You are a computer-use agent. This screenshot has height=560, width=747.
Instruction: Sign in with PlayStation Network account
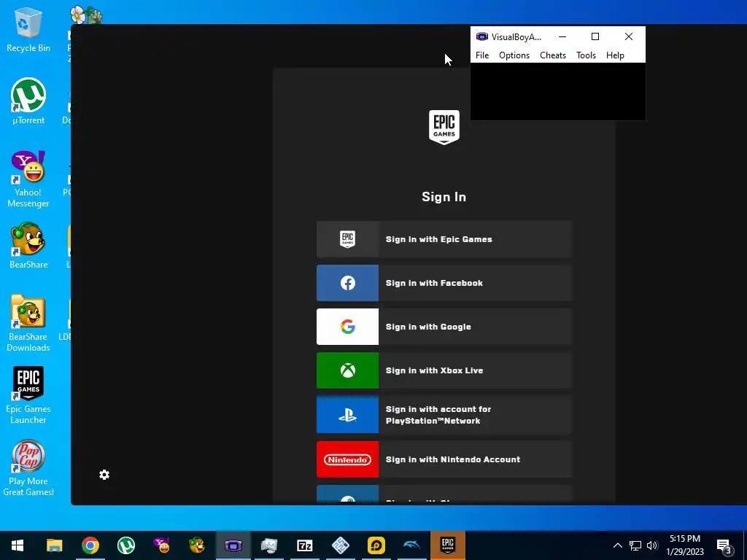point(444,415)
